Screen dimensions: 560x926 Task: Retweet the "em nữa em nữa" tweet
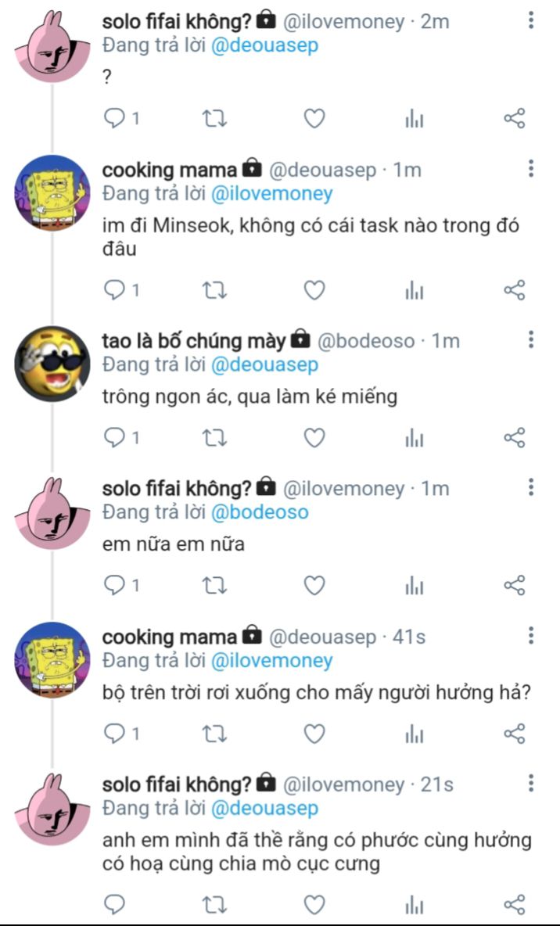[x=214, y=585]
